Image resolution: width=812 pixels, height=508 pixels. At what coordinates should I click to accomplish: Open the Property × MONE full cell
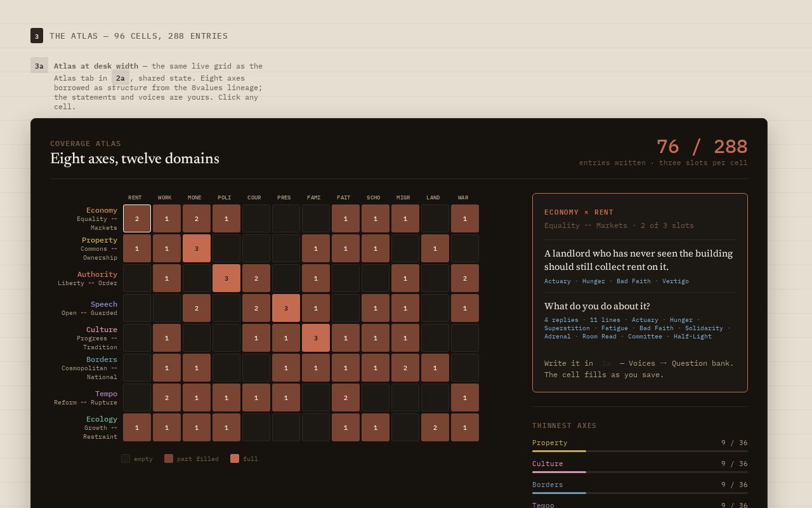click(197, 248)
